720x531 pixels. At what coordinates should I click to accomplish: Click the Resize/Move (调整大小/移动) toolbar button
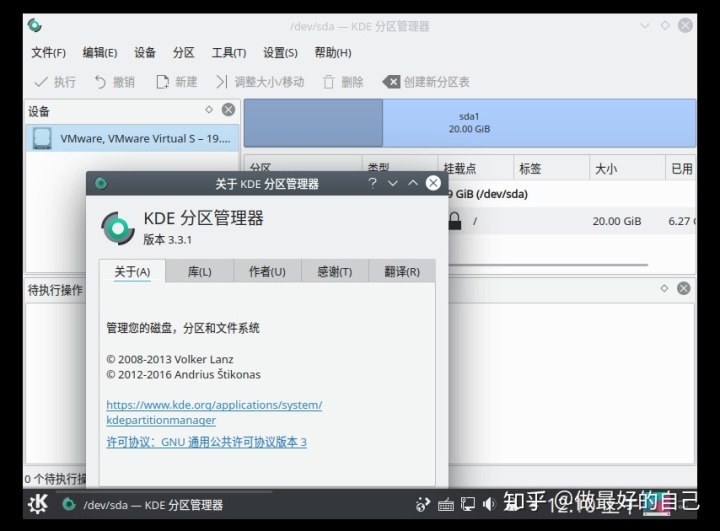click(260, 82)
